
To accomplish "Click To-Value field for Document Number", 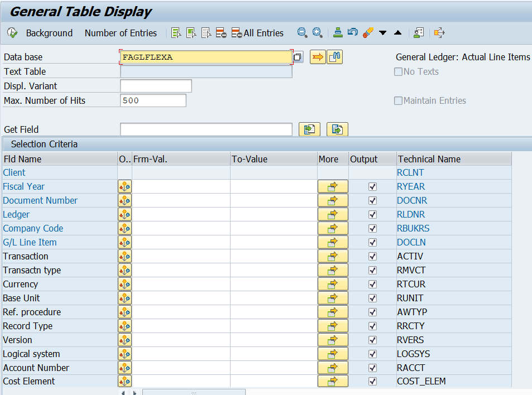I will 274,200.
